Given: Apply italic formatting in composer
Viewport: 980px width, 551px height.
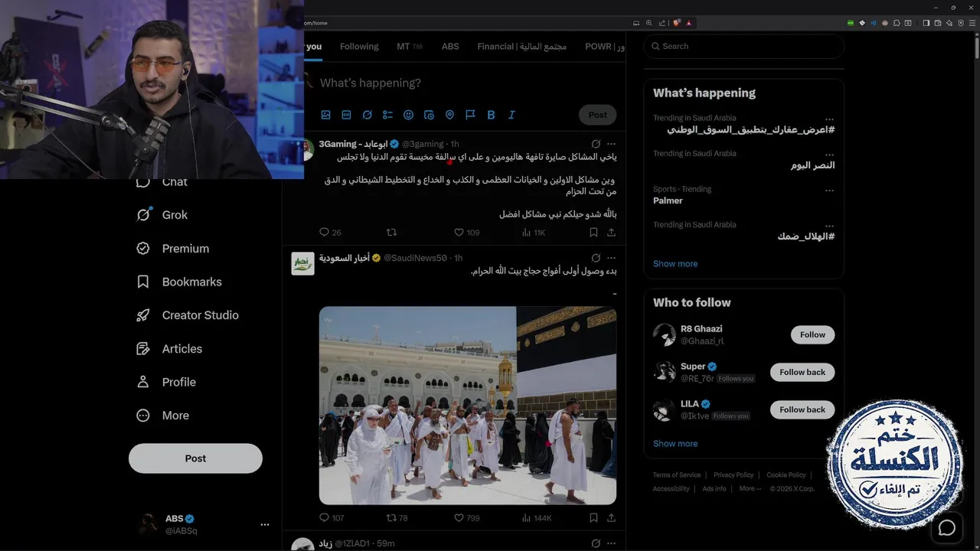Looking at the screenshot, I should pyautogui.click(x=511, y=115).
